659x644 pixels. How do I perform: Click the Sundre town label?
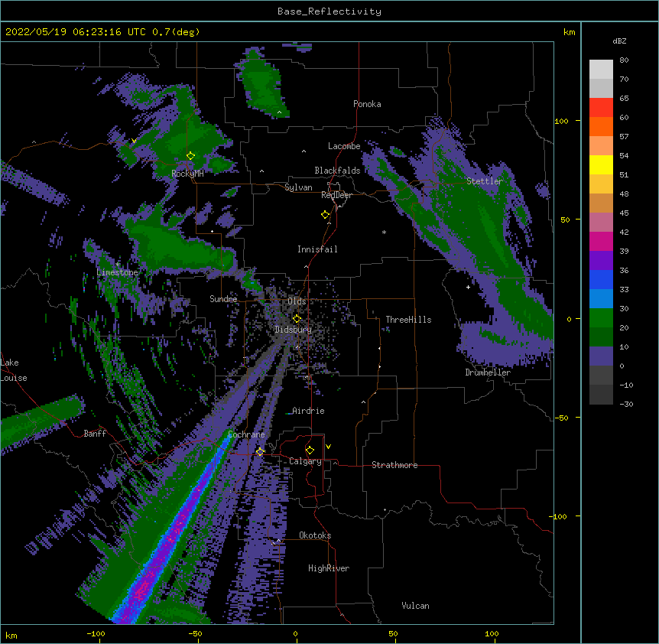click(223, 299)
